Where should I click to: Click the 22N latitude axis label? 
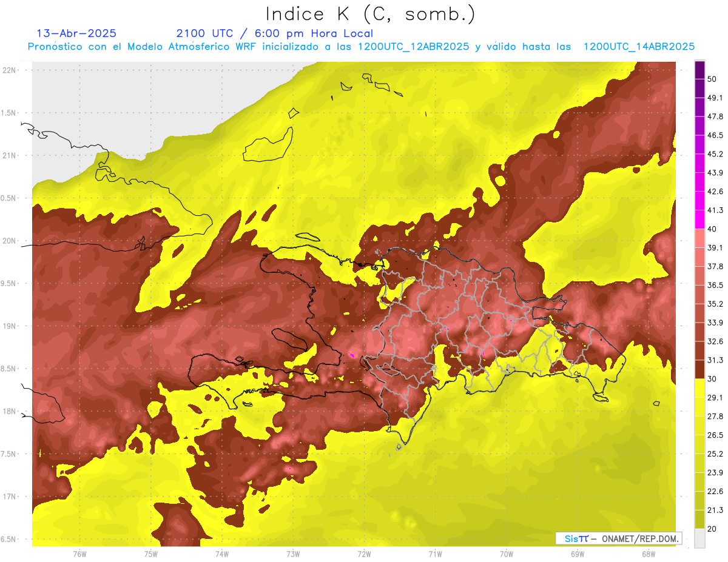pos(10,70)
